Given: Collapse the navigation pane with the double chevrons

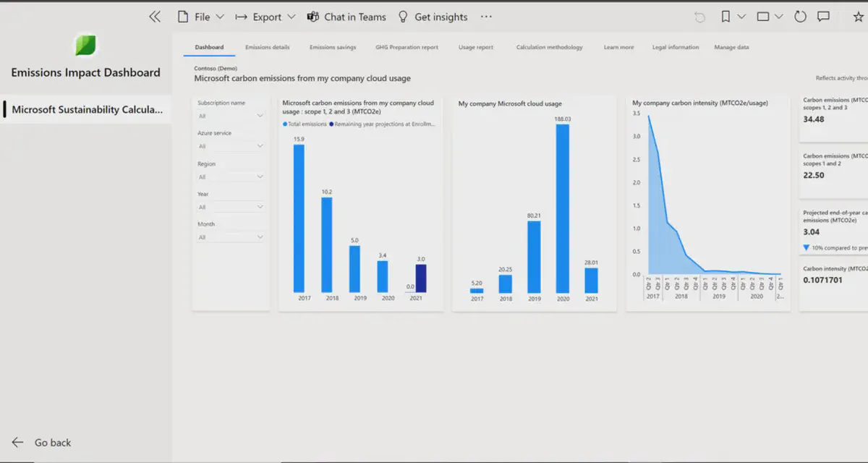Looking at the screenshot, I should coord(154,16).
